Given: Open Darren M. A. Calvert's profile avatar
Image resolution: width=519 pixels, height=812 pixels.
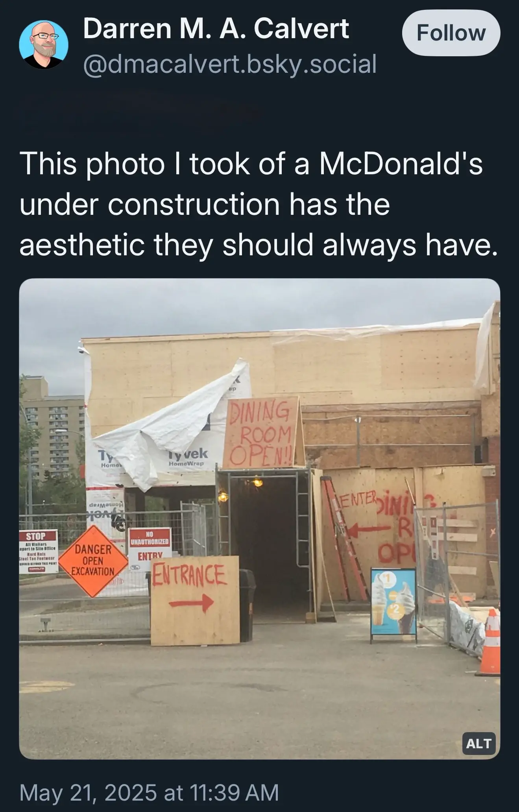Looking at the screenshot, I should [43, 44].
